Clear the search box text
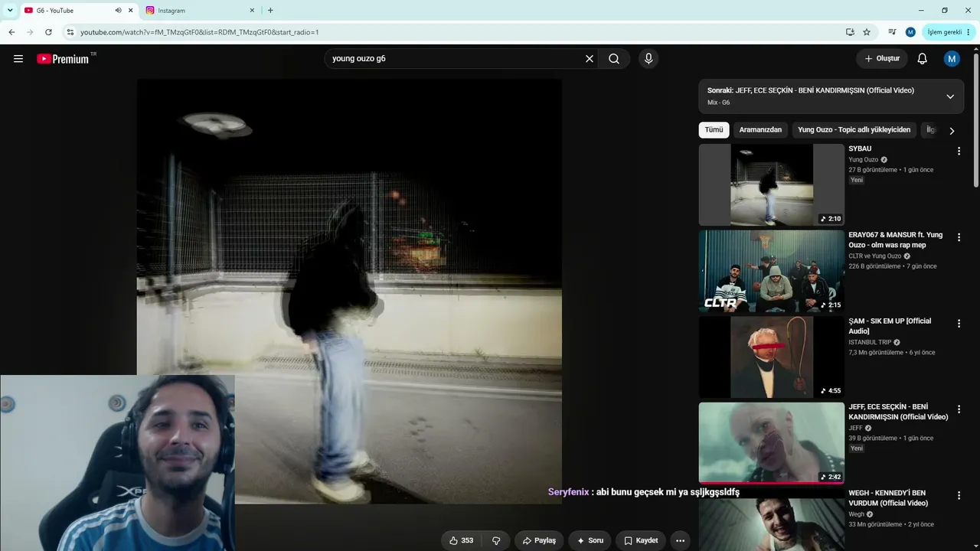The image size is (980, 551). [590, 59]
